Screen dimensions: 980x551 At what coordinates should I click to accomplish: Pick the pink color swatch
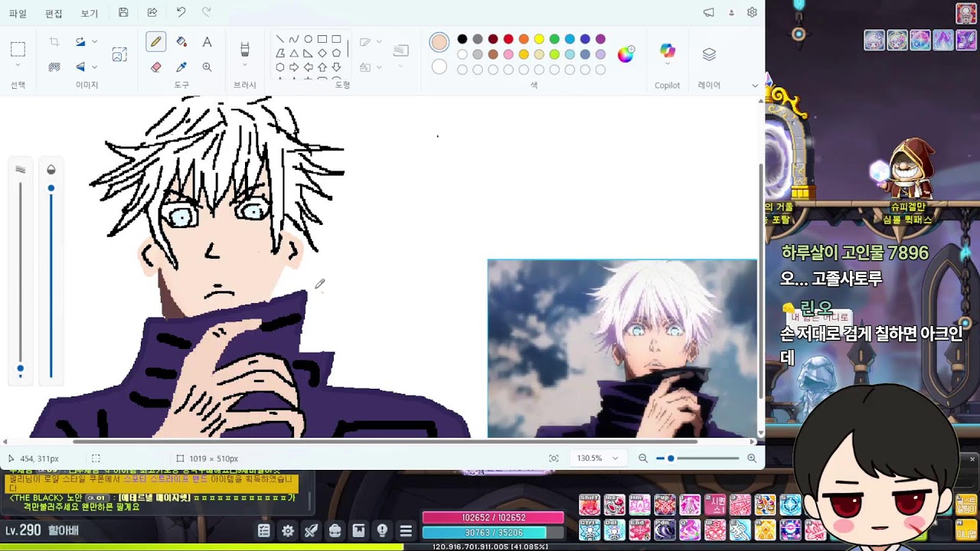point(508,54)
